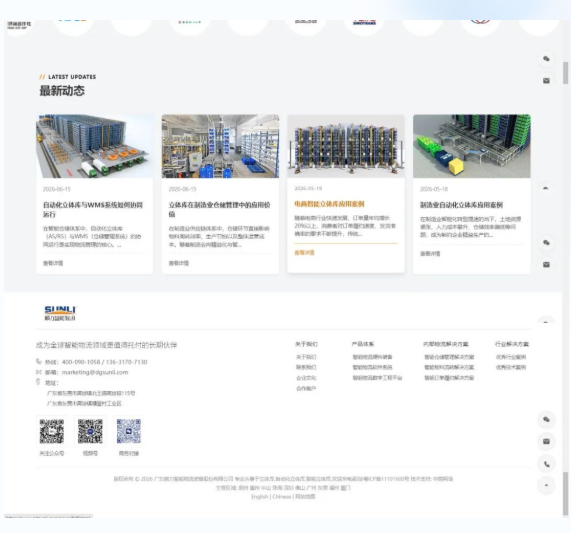Click the 企业文化 footer link
Image resolution: width=571 pixels, height=533 pixels.
[x=306, y=378]
